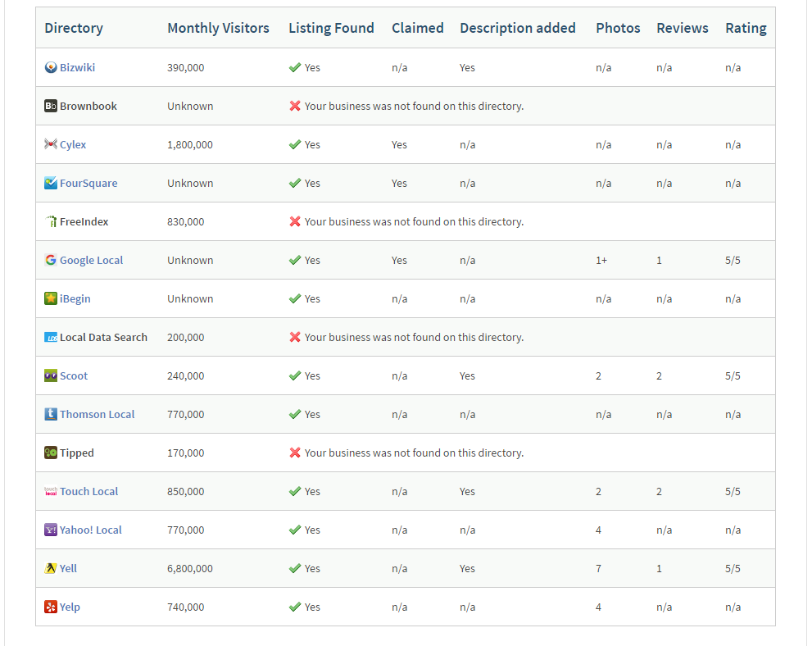Viewport: 812px width, 646px height.
Task: Click the Yell logo icon
Action: point(50,568)
